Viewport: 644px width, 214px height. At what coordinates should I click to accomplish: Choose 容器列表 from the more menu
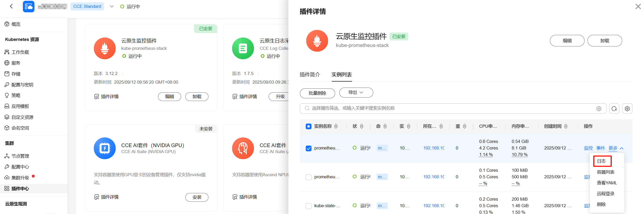606,172
